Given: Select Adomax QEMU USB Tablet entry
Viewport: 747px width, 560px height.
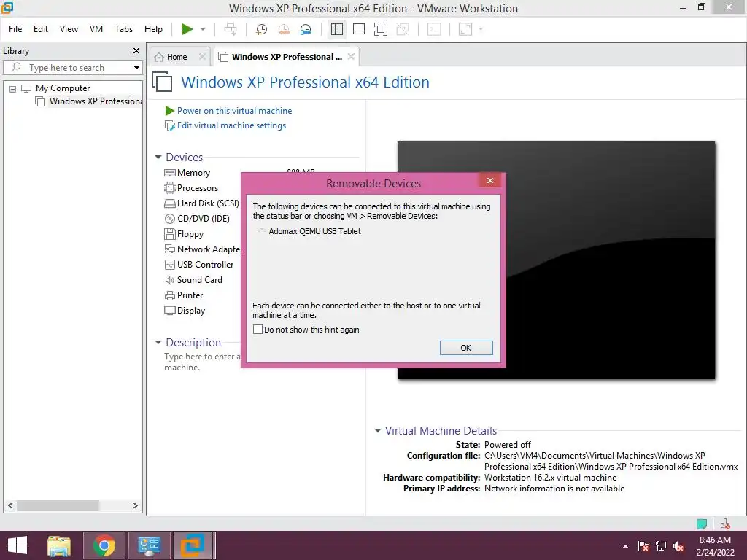Looking at the screenshot, I should [314, 231].
